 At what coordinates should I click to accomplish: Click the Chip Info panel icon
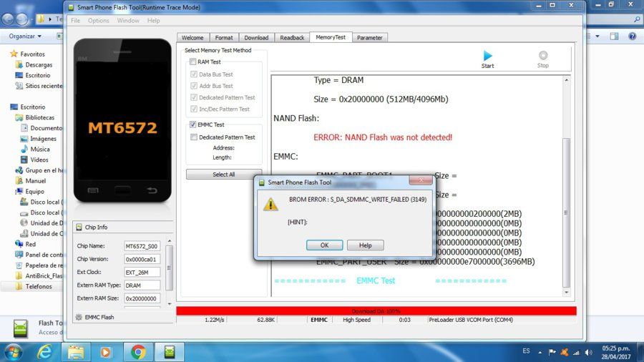coord(79,227)
